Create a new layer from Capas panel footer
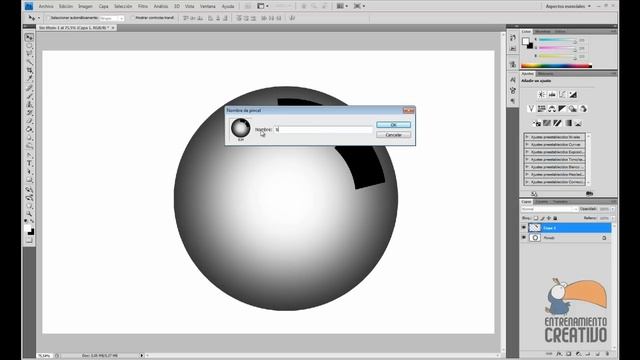 (x=598, y=354)
